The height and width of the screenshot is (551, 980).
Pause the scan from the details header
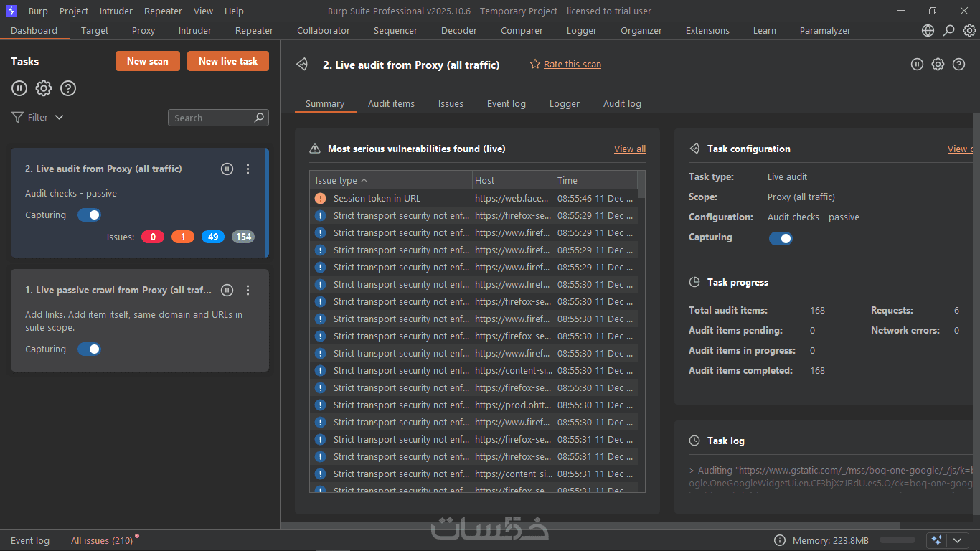click(917, 65)
